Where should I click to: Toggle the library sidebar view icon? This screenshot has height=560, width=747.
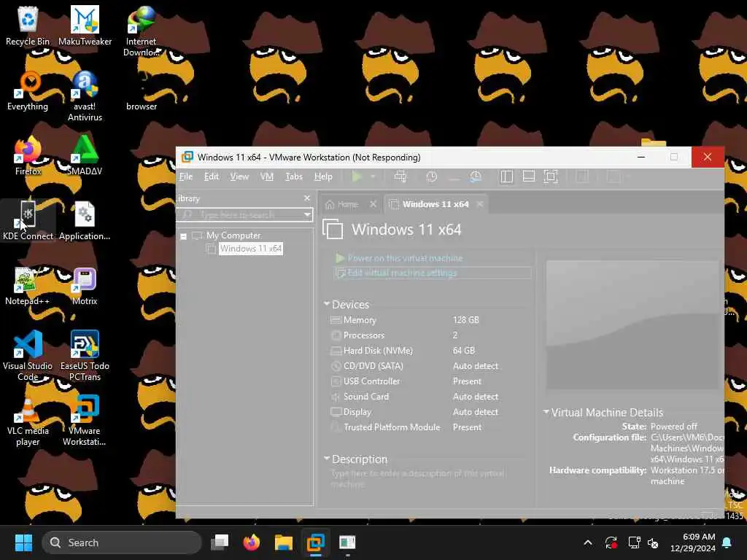[x=506, y=176]
